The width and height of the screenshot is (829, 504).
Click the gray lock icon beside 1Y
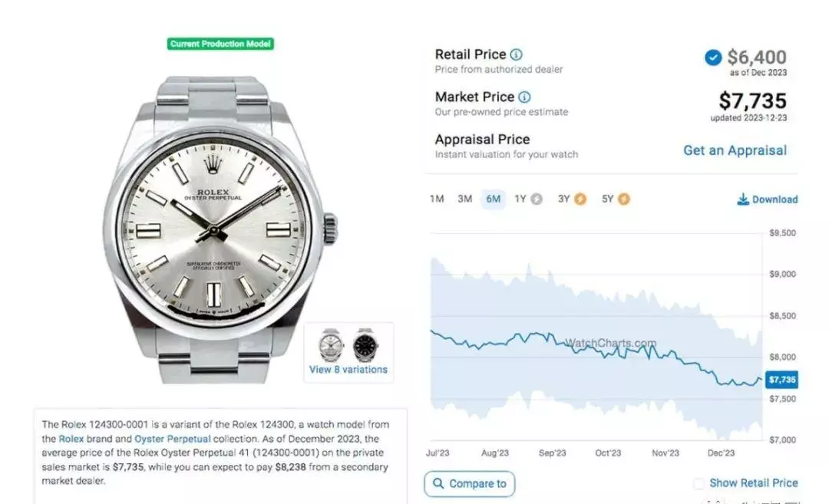pyautogui.click(x=537, y=199)
